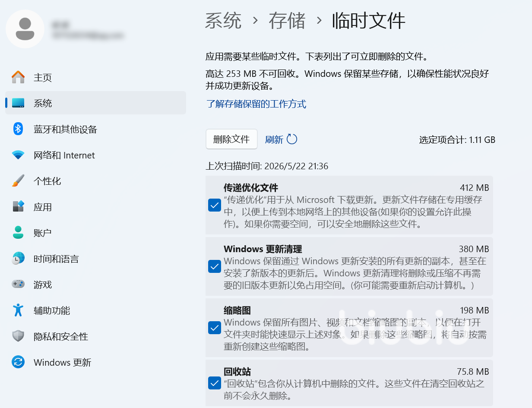Uncheck 回收站 checkbox

[x=215, y=383]
